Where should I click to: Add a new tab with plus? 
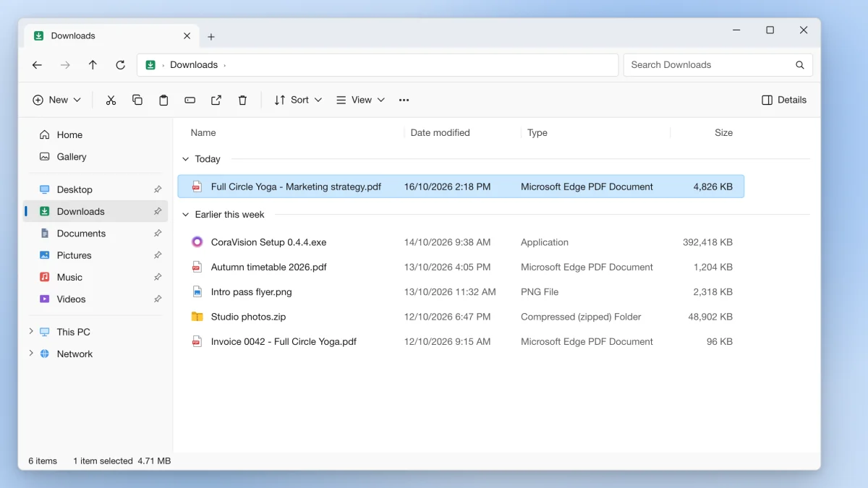coord(211,37)
